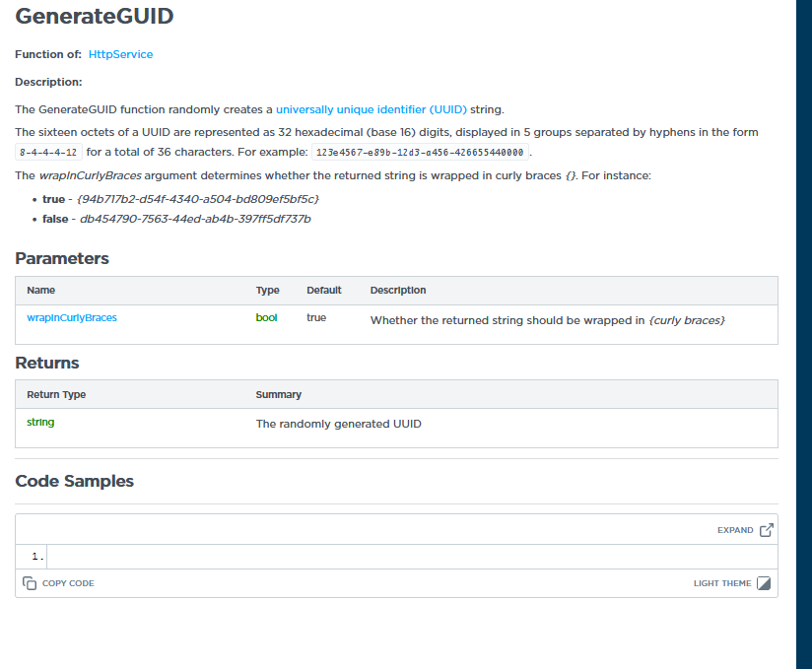Click the Code Samples heading
812x669 pixels.
[74, 481]
